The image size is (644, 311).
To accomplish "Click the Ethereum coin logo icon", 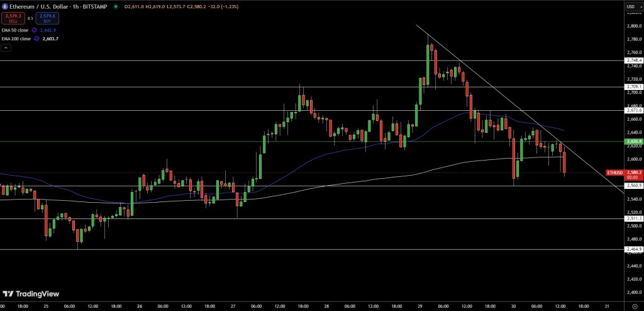I will tap(5, 6).
